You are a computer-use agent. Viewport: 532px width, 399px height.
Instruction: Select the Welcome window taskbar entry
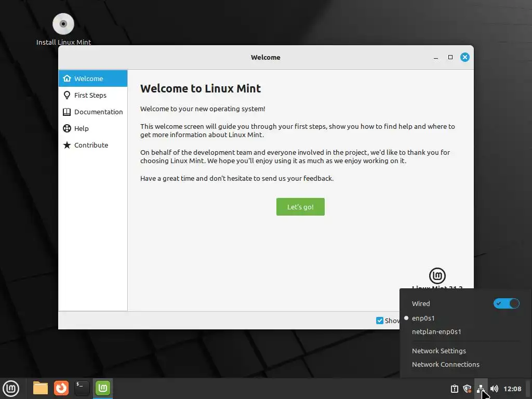pyautogui.click(x=103, y=388)
